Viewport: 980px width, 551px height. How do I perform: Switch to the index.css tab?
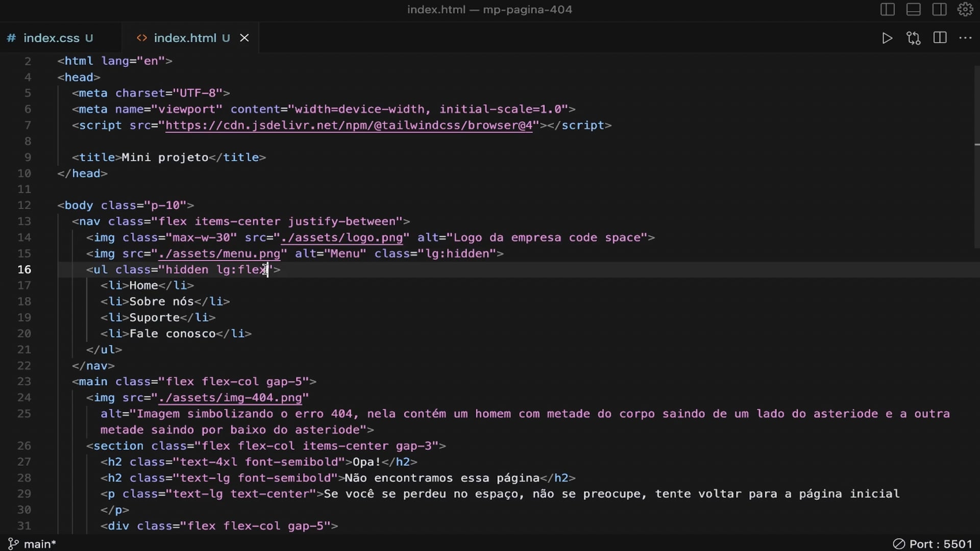(51, 38)
